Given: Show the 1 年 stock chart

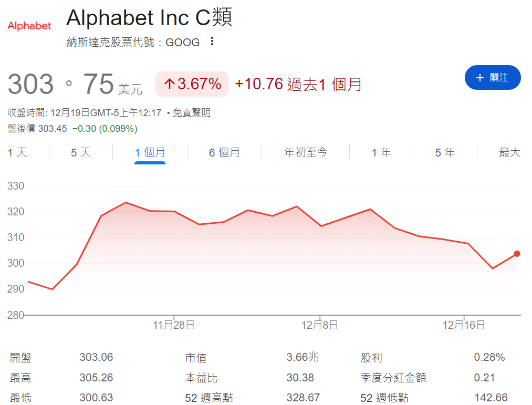Looking at the screenshot, I should [x=380, y=152].
